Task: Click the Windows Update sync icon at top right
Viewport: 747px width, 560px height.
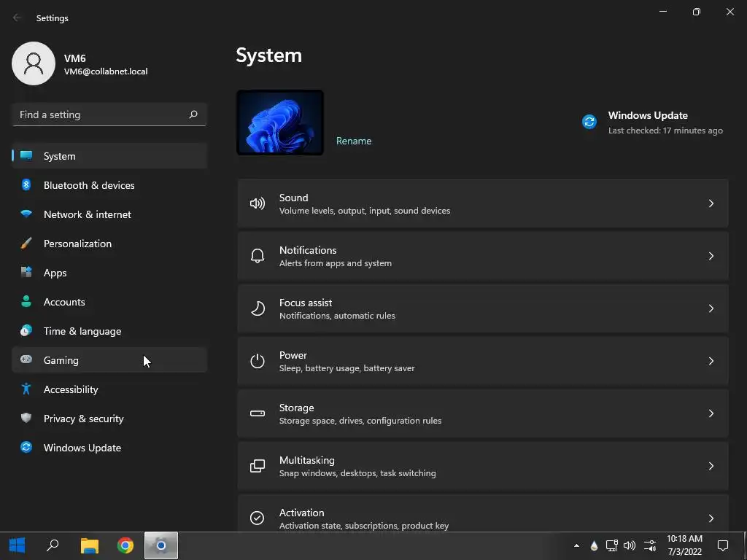Action: point(589,122)
